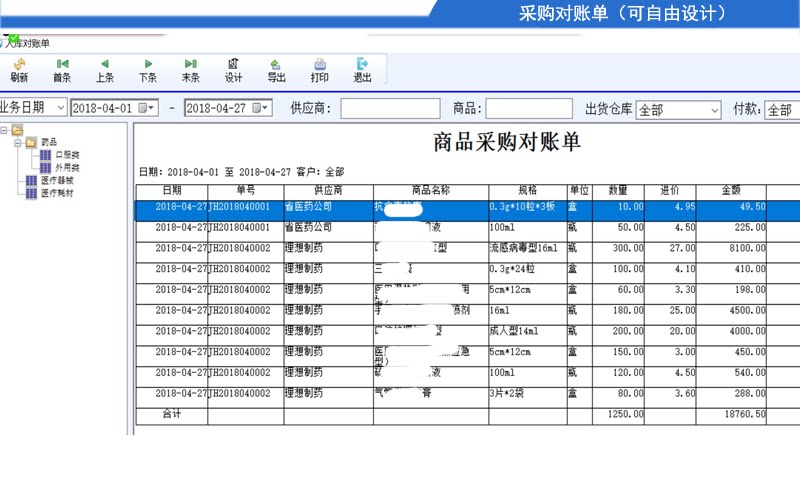Jump to last record with 末条
Viewport: 800px width, 500px height.
(x=191, y=70)
